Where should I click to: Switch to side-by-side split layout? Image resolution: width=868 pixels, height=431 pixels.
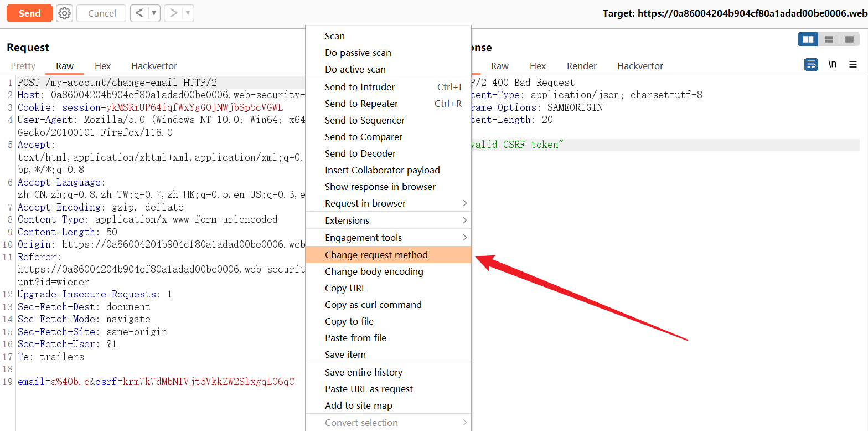pyautogui.click(x=808, y=39)
